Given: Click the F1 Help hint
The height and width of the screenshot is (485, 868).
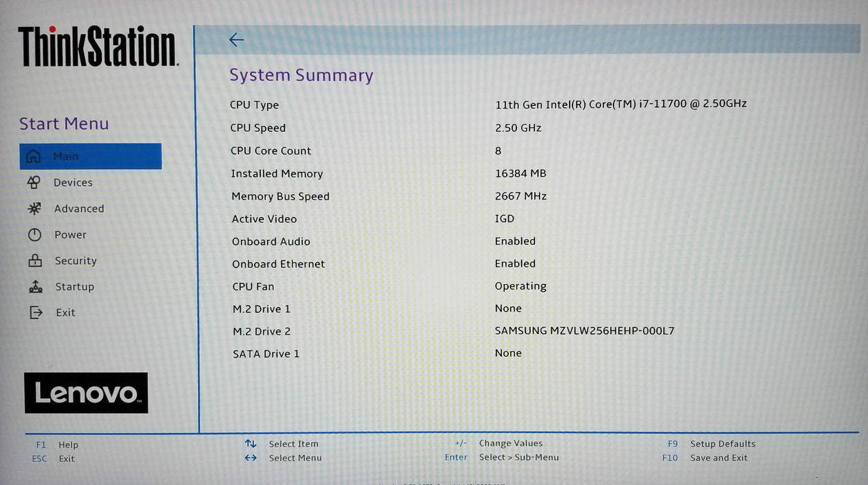Looking at the screenshot, I should click(x=57, y=445).
